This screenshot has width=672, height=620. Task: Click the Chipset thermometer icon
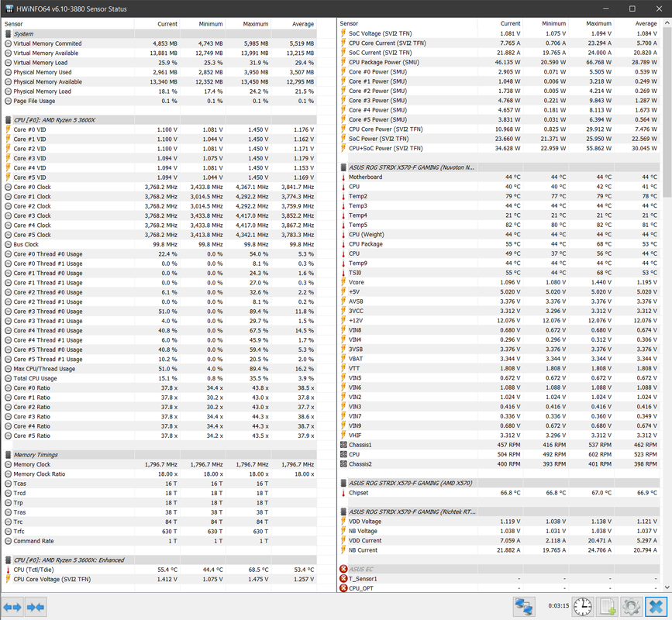tap(343, 493)
